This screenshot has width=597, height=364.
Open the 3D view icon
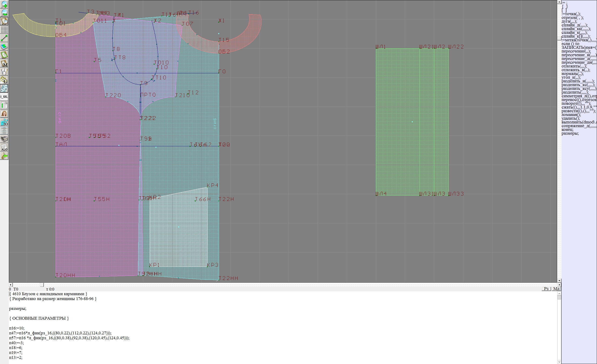pos(4,122)
